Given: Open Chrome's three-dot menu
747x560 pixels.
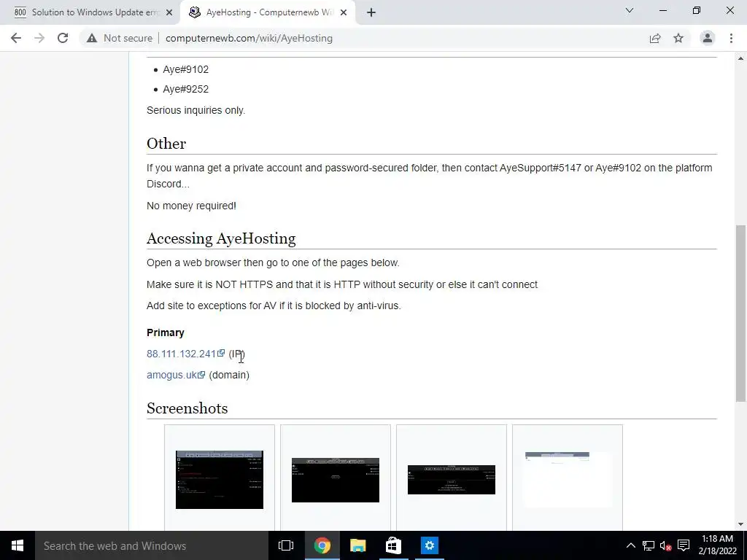Looking at the screenshot, I should pos(731,38).
